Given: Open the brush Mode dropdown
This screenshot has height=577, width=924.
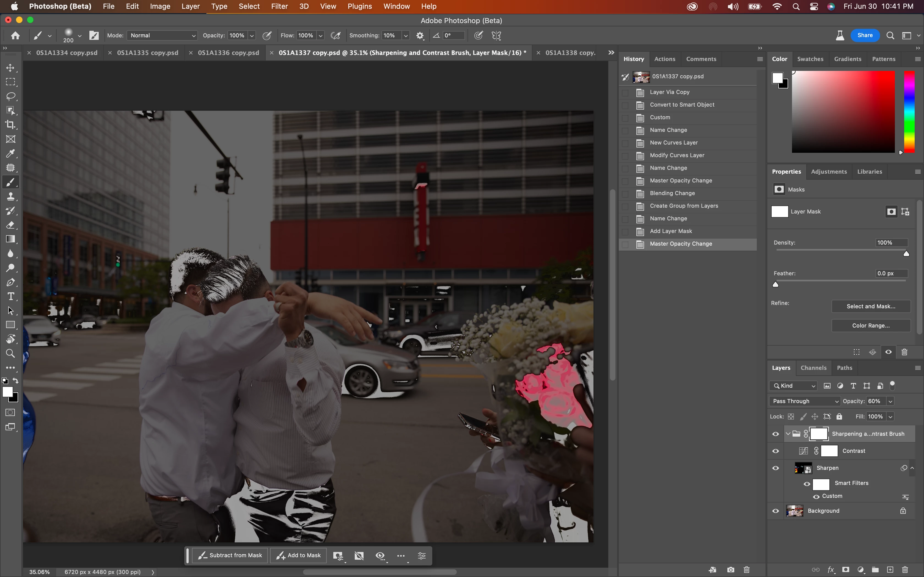Looking at the screenshot, I should (x=162, y=35).
